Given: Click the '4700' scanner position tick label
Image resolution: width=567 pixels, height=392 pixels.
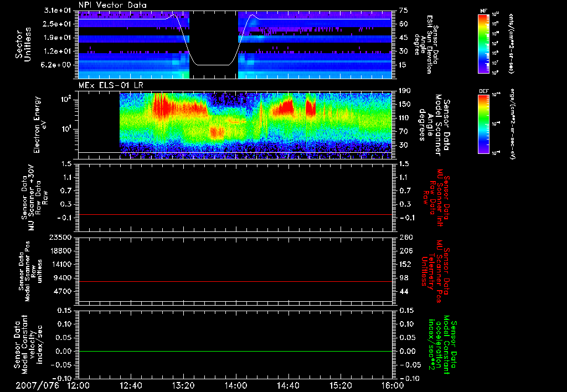Looking at the screenshot, I should pyautogui.click(x=63, y=291).
